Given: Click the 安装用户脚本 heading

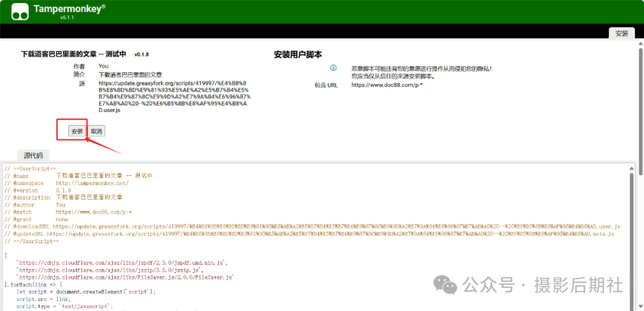Looking at the screenshot, I should point(298,55).
